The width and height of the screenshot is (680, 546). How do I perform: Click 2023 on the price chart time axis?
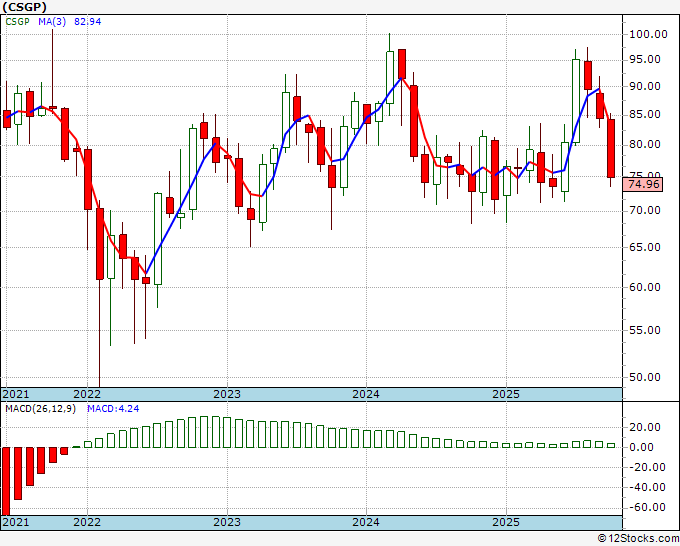coord(227,394)
